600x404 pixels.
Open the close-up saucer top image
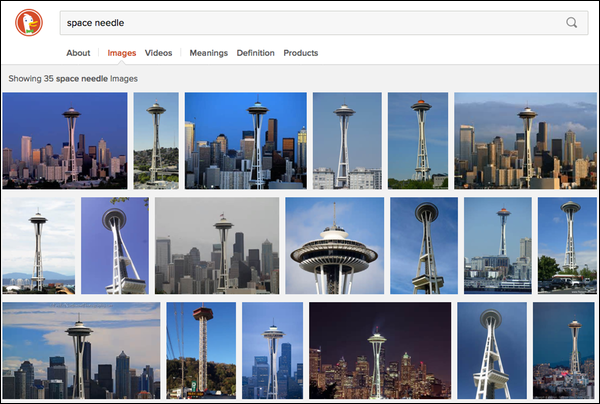tap(334, 245)
